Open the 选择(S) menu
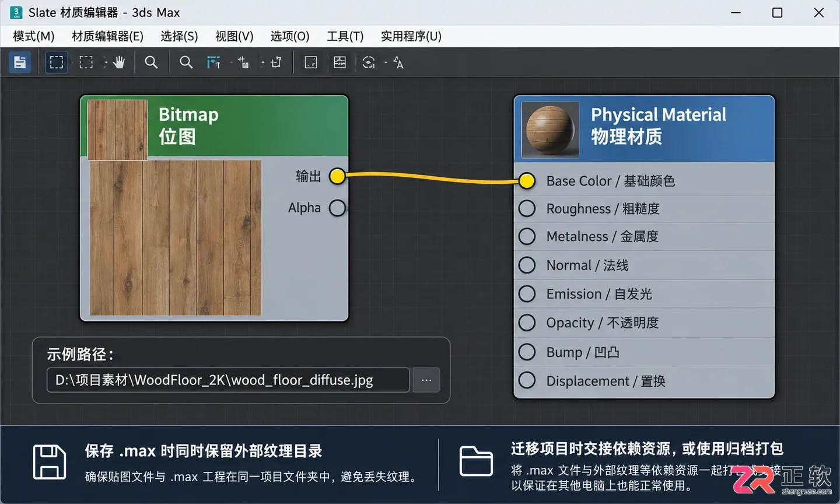The height and width of the screenshot is (504, 840). pos(179,36)
